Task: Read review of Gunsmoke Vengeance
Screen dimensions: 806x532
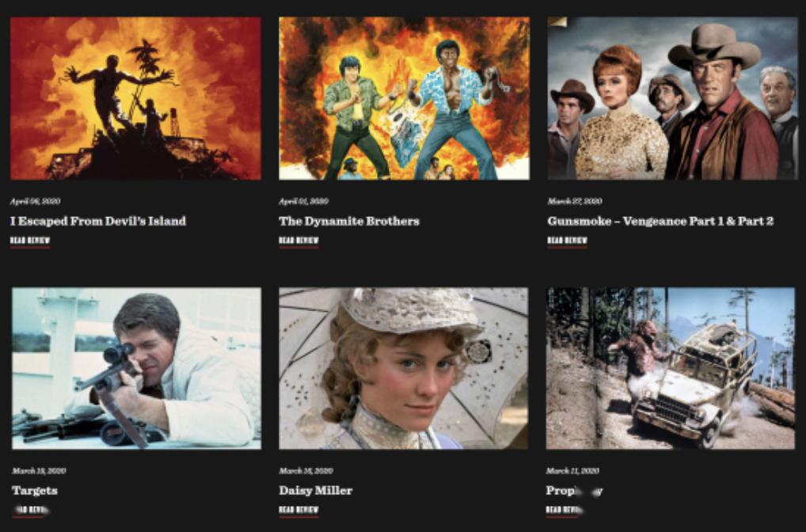Action: coord(568,241)
